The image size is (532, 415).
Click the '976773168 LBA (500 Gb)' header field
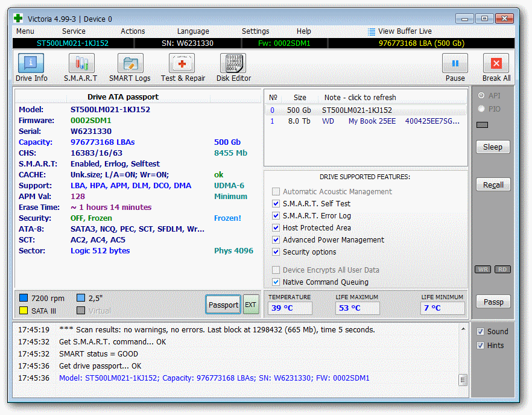(422, 43)
